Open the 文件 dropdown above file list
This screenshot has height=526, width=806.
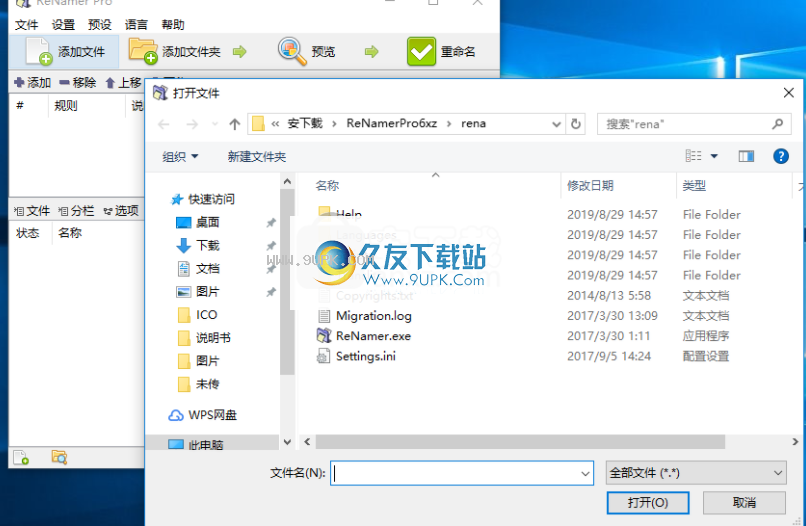tap(32, 211)
